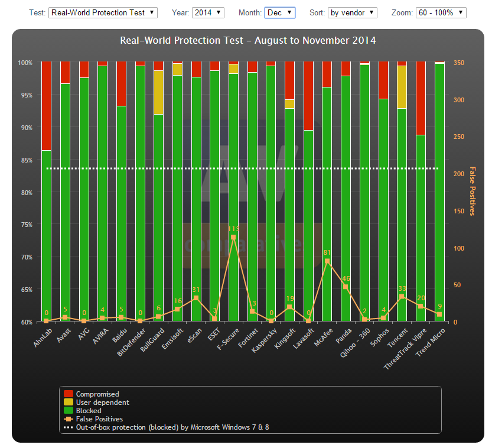
Task: Click the AhnLab vendor label
Action: [x=43, y=337]
